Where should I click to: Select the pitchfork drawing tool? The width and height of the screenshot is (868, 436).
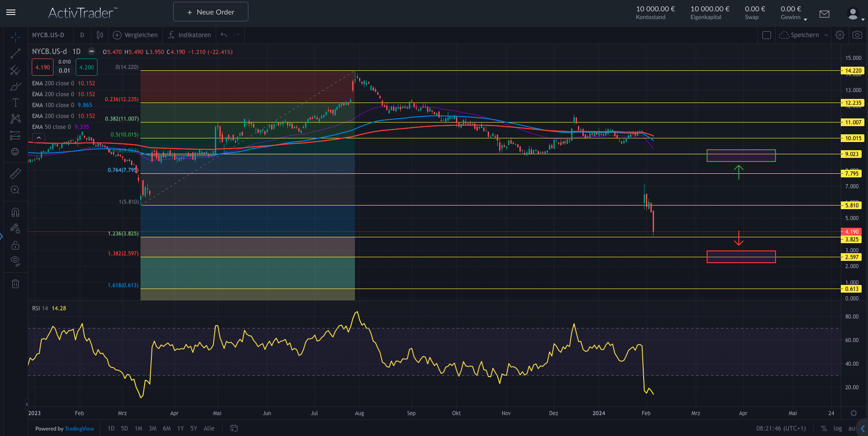pyautogui.click(x=15, y=70)
